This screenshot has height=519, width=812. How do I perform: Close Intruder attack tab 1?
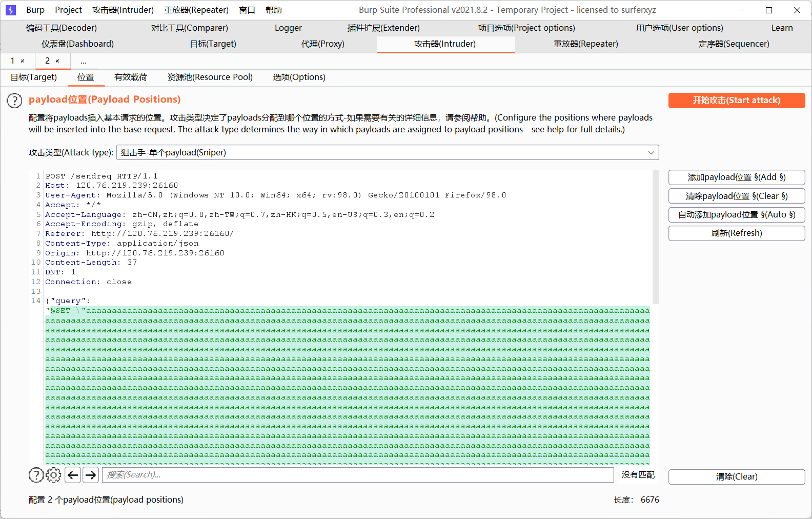[x=23, y=61]
